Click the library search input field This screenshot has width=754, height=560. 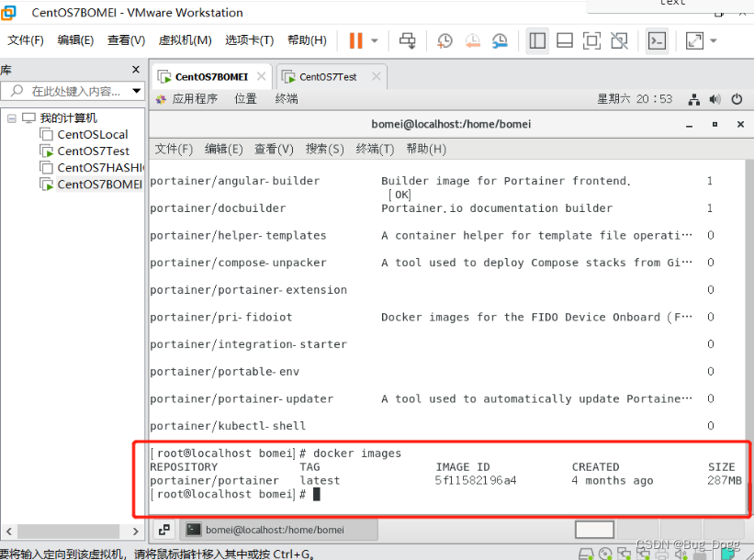(x=73, y=91)
